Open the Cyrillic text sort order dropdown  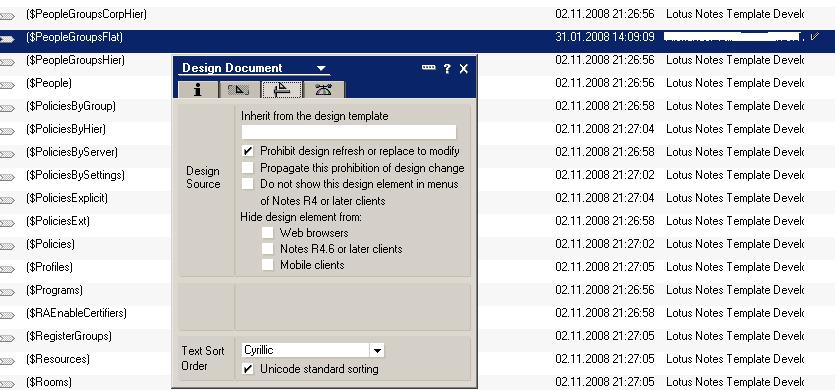[x=377, y=351]
